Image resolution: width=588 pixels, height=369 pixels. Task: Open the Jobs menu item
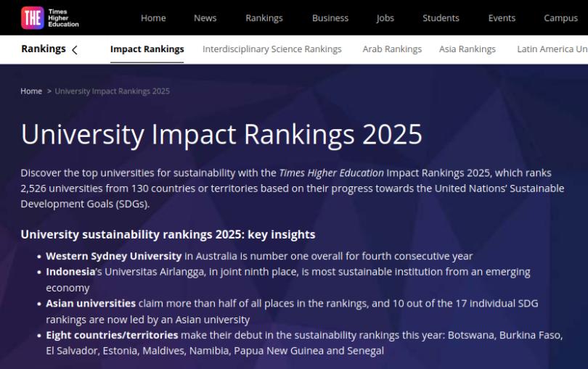point(385,18)
